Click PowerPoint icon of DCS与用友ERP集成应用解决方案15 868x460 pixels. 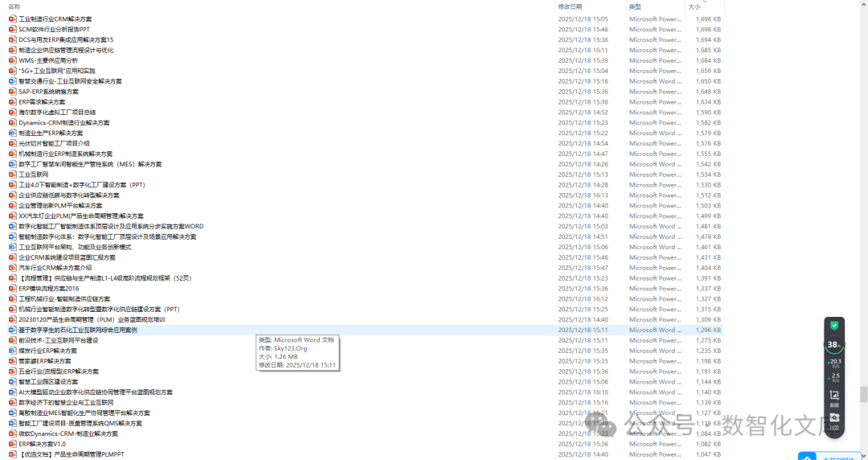pos(13,40)
